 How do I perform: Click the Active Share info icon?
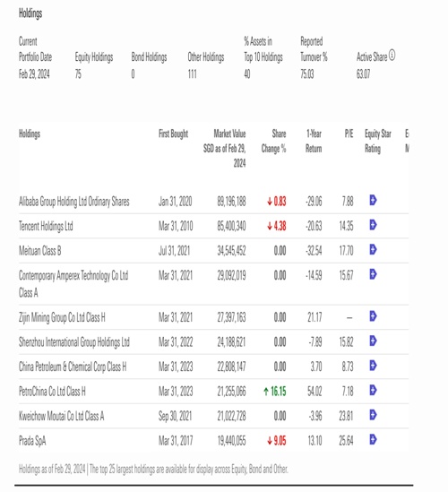[392, 56]
